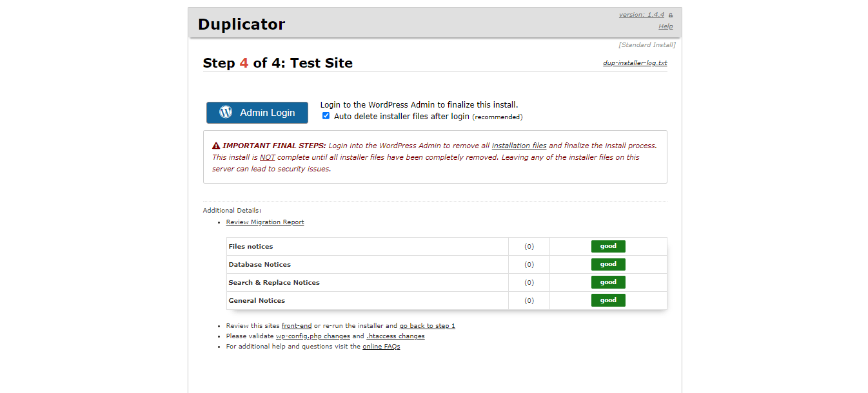868x393 pixels.
Task: Visit the online FAQs link
Action: [x=381, y=347]
